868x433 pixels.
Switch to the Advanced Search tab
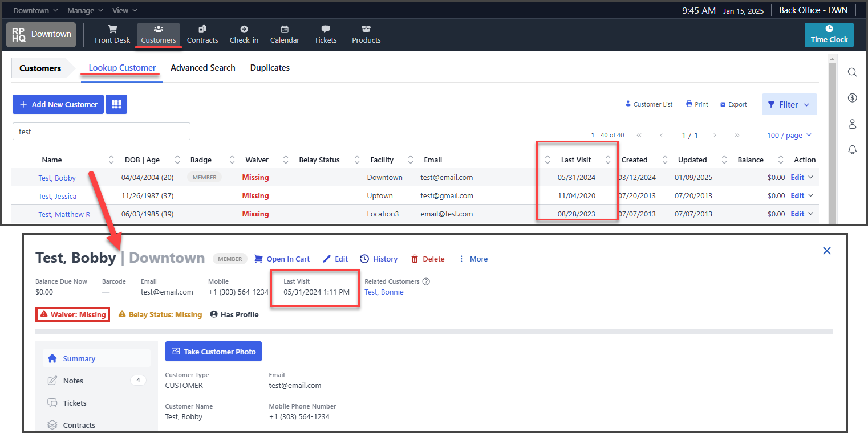coord(202,68)
